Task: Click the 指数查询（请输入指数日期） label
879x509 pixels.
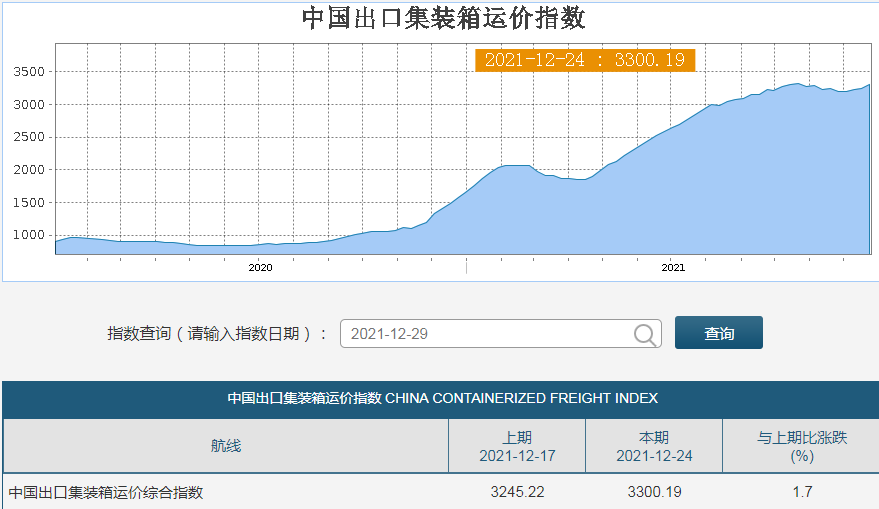Action: click(x=216, y=334)
